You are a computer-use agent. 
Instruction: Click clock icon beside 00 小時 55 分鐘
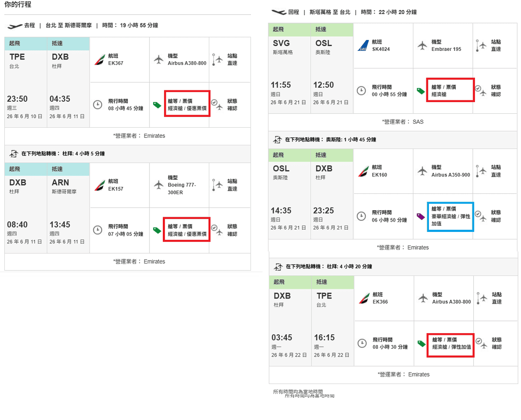click(361, 90)
